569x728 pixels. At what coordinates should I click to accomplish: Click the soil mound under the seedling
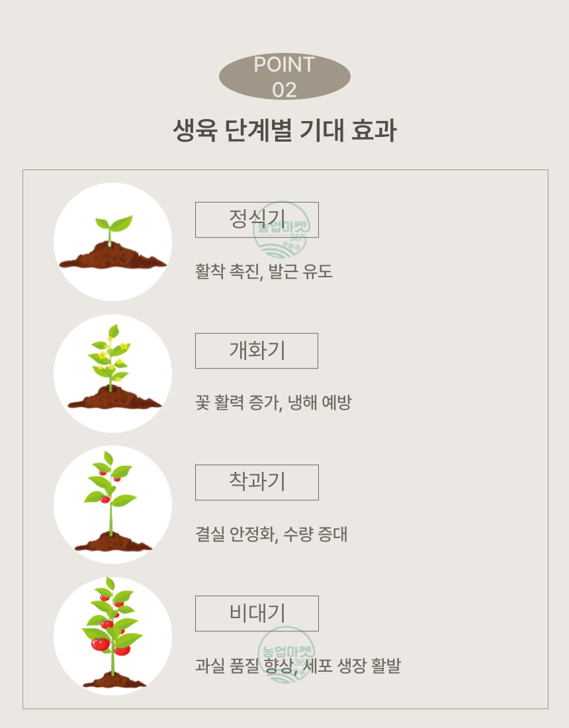[x=112, y=256]
